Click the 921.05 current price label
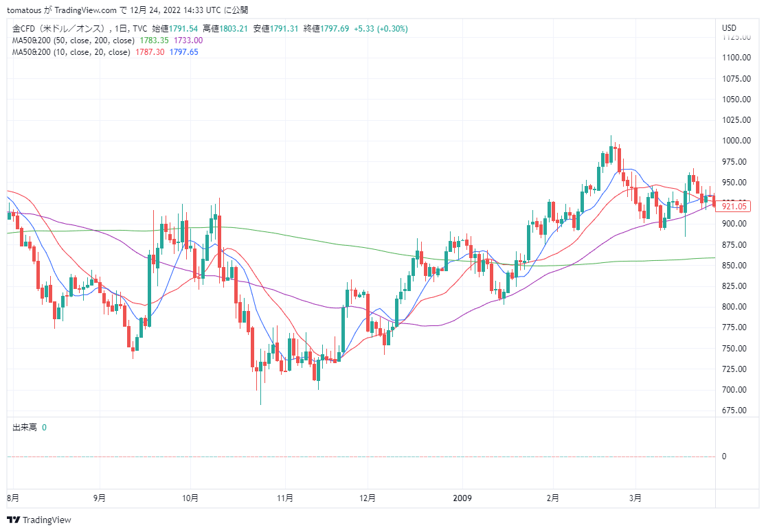The image size is (766, 532). tap(734, 207)
